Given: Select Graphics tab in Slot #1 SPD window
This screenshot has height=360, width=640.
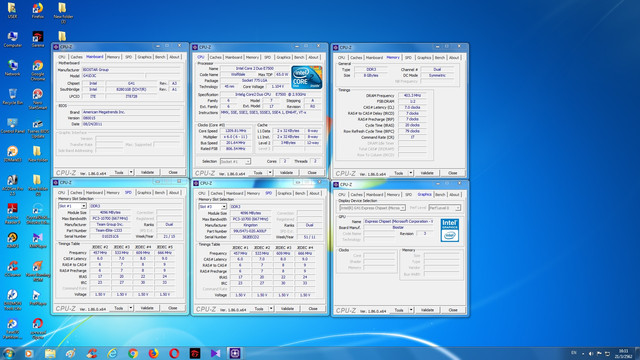Looking at the screenshot, I should coord(144,192).
